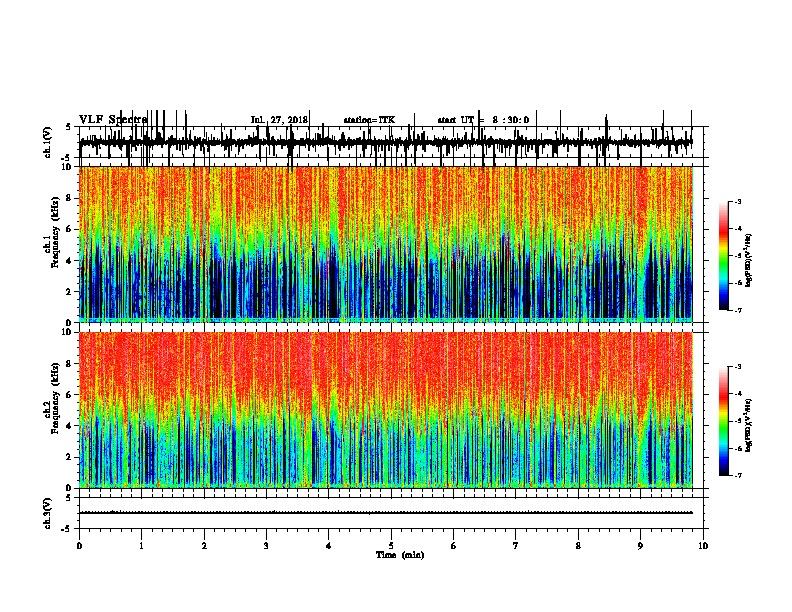
Task: Click the "-3" label on ch.1 color bar
Action: [738, 201]
